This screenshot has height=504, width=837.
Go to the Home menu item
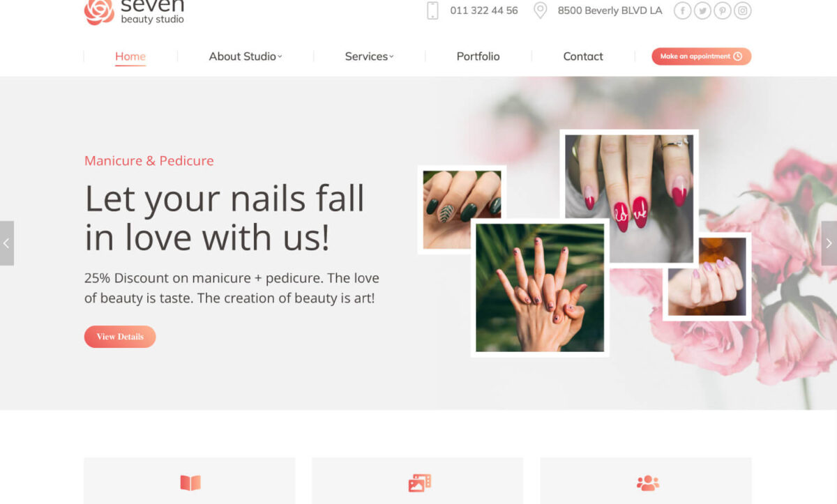point(130,56)
